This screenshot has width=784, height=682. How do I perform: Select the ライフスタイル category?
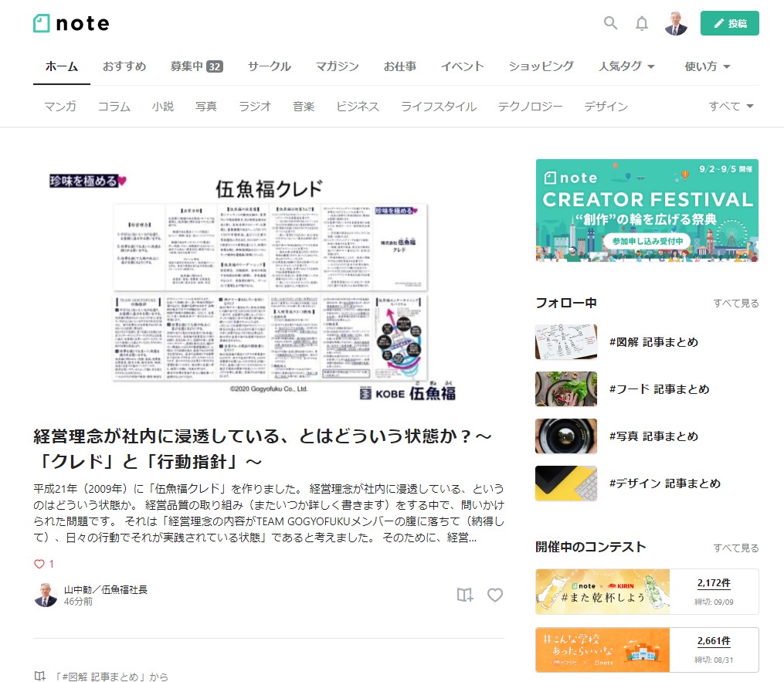coord(439,107)
